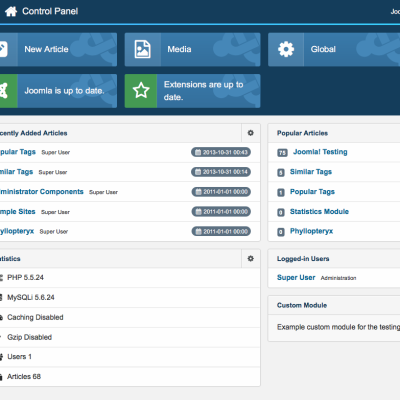Click hit count badge next to Joomla! Testing

(x=282, y=153)
